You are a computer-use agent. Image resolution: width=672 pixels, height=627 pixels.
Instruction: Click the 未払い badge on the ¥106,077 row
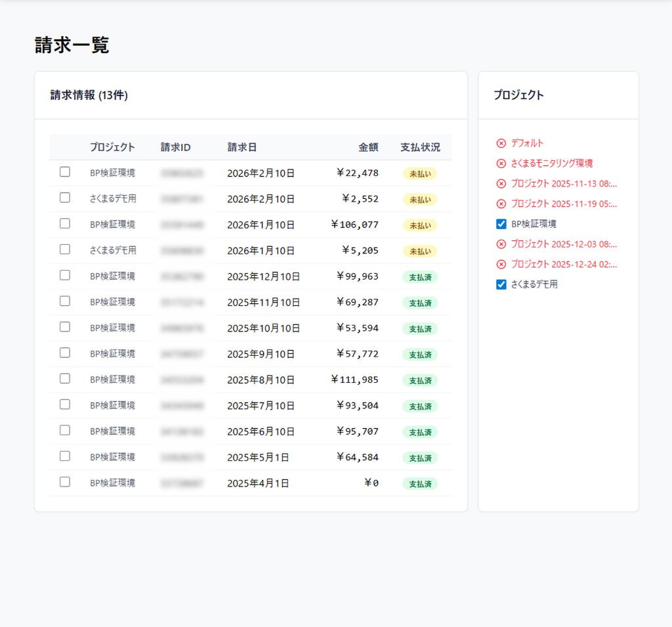click(420, 225)
